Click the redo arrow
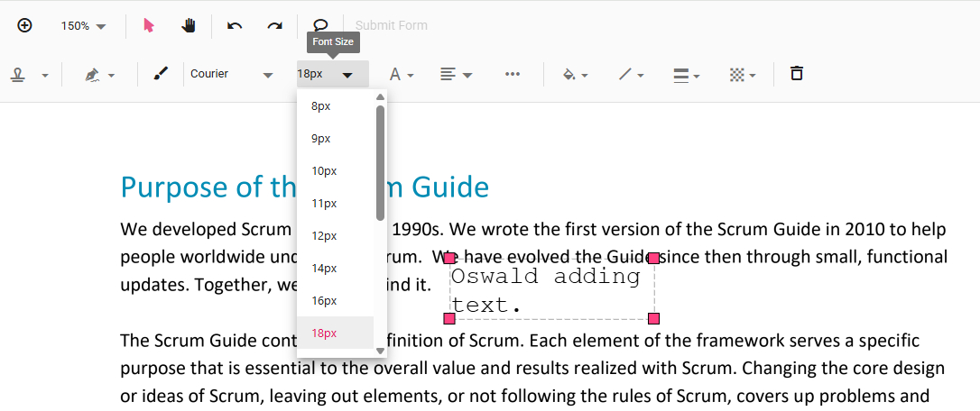This screenshot has height=411, width=980. (x=275, y=25)
